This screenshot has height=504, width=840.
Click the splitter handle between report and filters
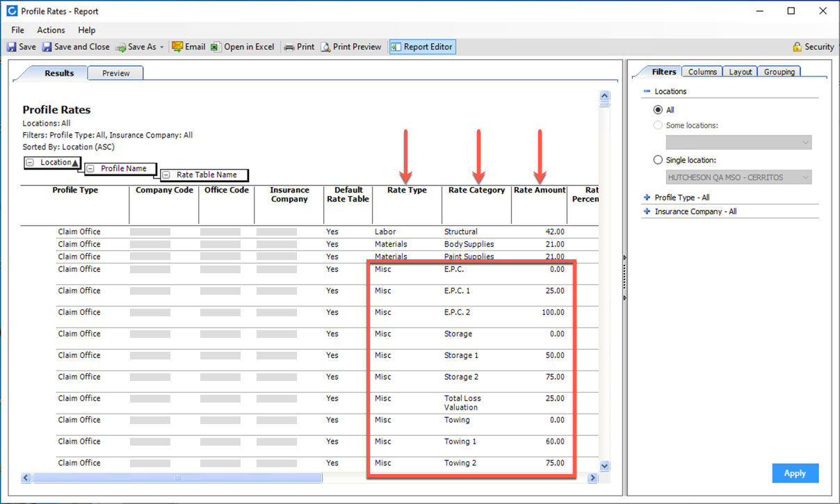tap(624, 278)
